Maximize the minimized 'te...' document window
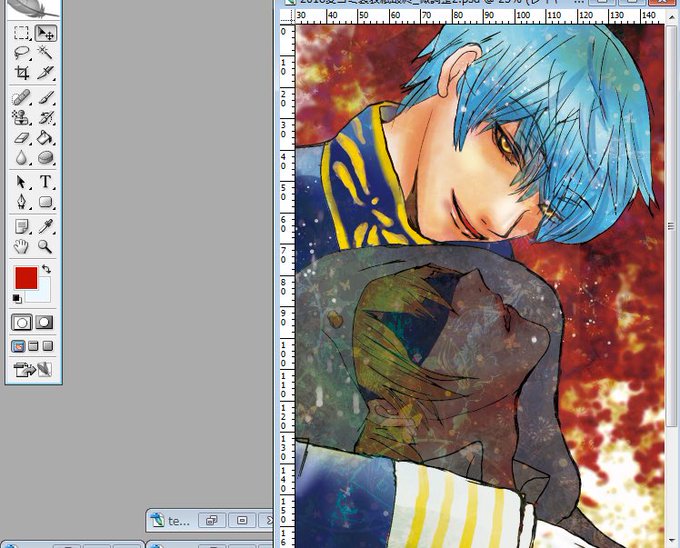The image size is (680, 548). pos(242,520)
